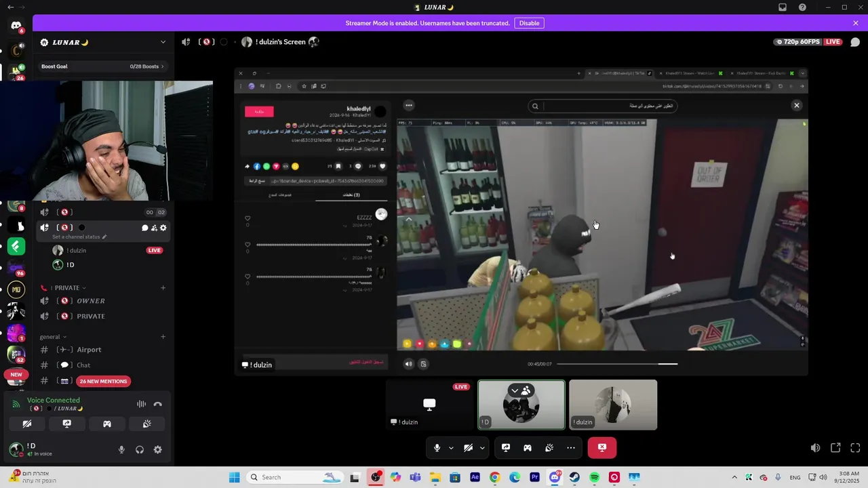Invite people to active voice channel
This screenshot has width=868, height=488.
[x=154, y=228]
